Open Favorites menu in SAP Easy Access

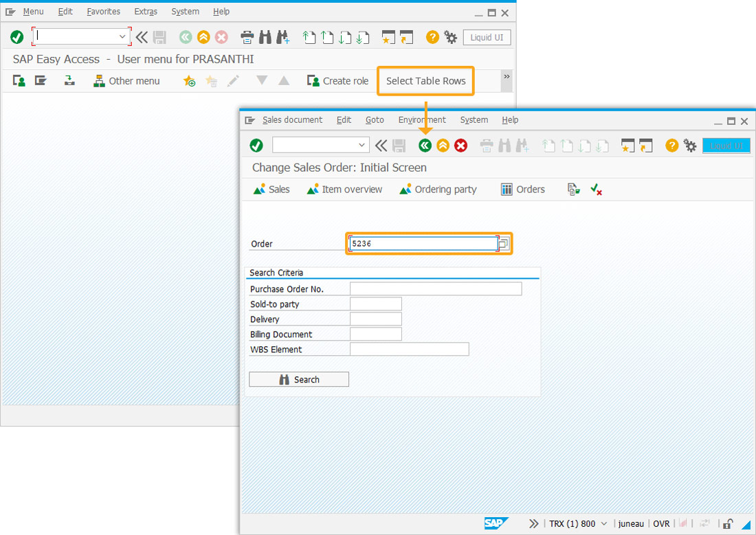[104, 12]
